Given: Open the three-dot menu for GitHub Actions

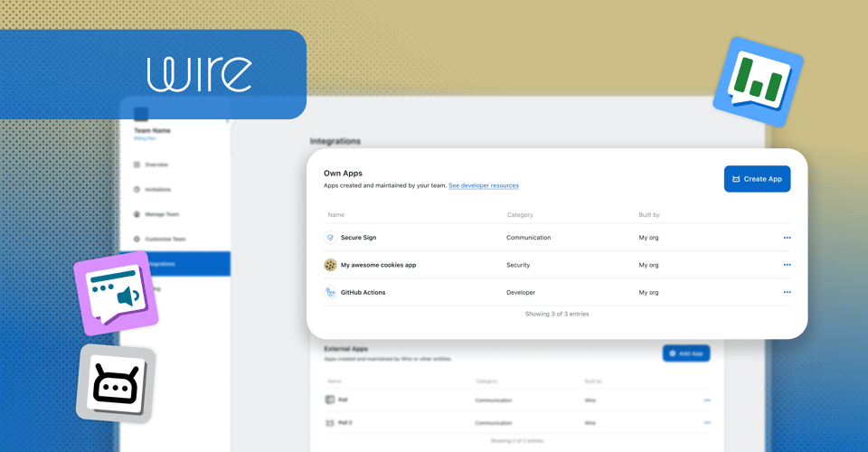Looking at the screenshot, I should pos(787,292).
